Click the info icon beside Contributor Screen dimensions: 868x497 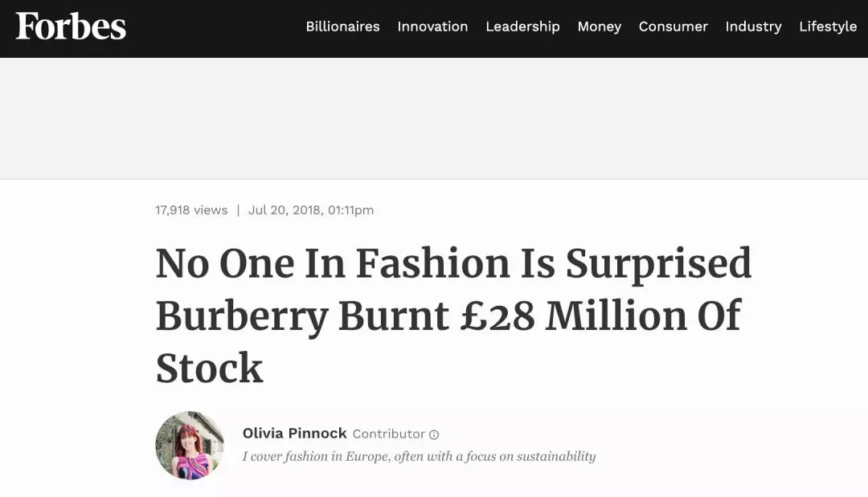[x=434, y=434]
